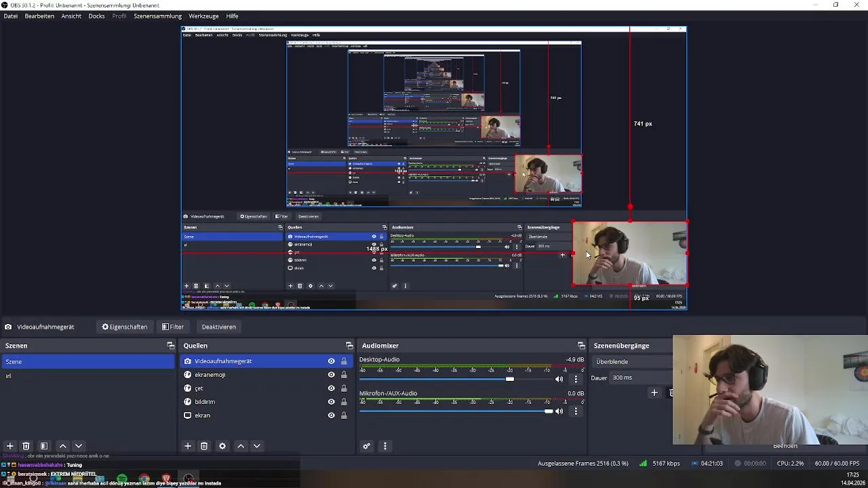Image resolution: width=868 pixels, height=488 pixels.
Task: Open the Hilfe menu
Action: click(x=232, y=16)
